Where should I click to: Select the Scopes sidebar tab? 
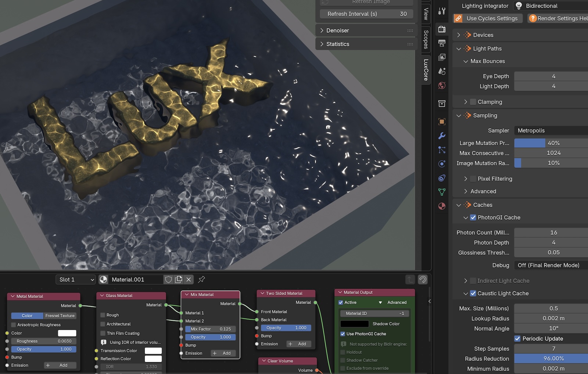[426, 39]
